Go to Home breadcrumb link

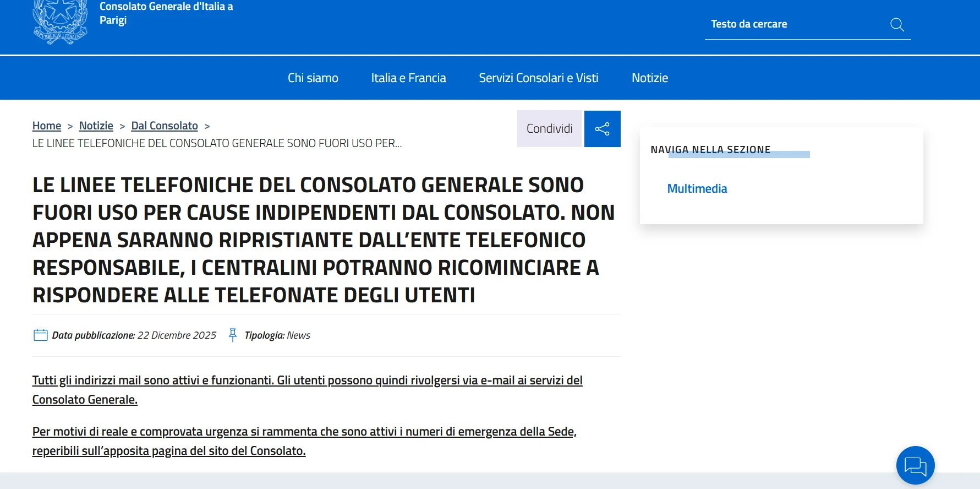(47, 126)
